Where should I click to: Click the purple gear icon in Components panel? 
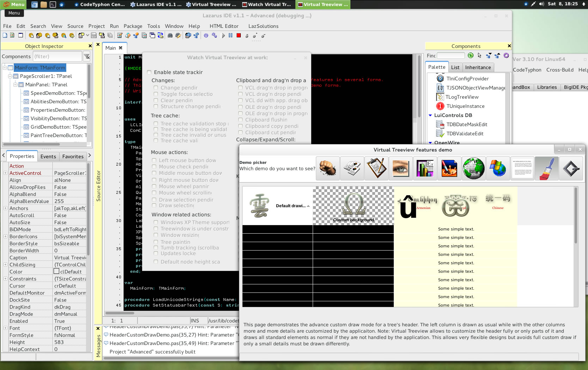click(506, 55)
